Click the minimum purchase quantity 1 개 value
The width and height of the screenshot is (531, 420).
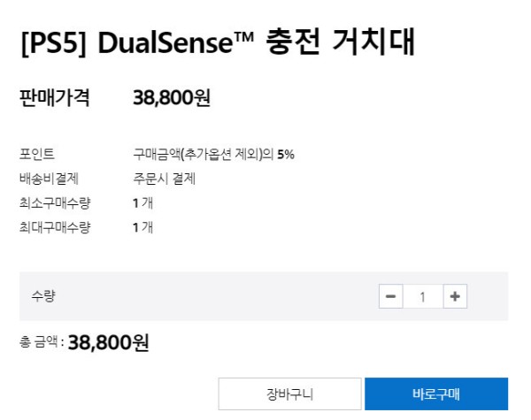point(142,203)
